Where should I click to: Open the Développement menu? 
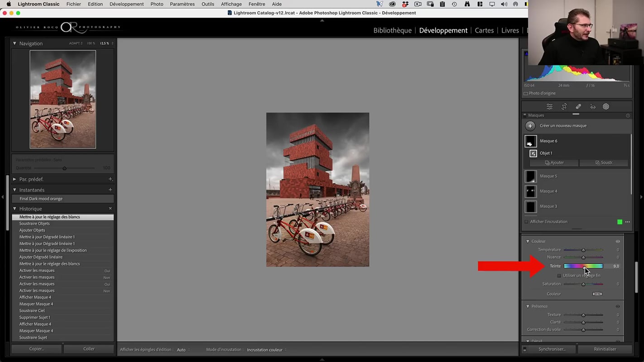[127, 4]
